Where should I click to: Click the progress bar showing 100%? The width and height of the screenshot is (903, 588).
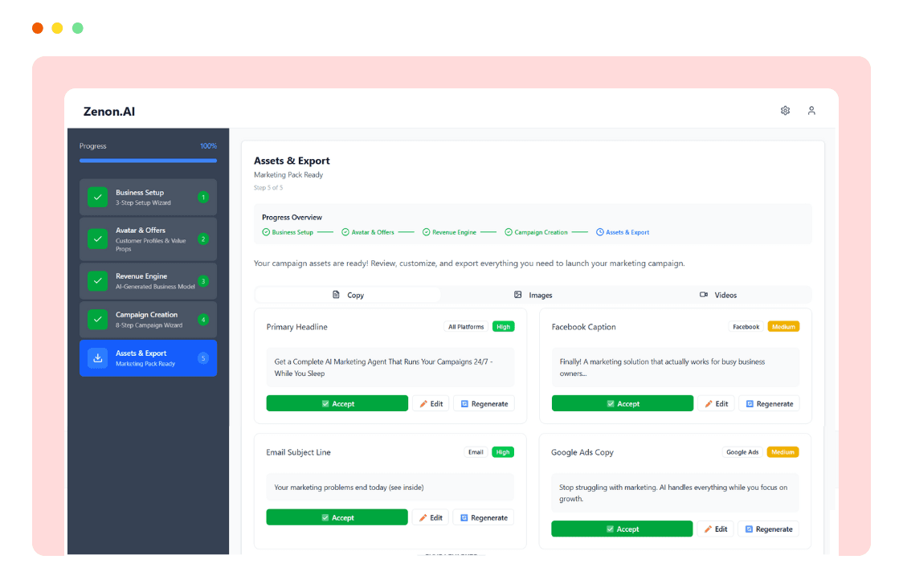(x=148, y=161)
